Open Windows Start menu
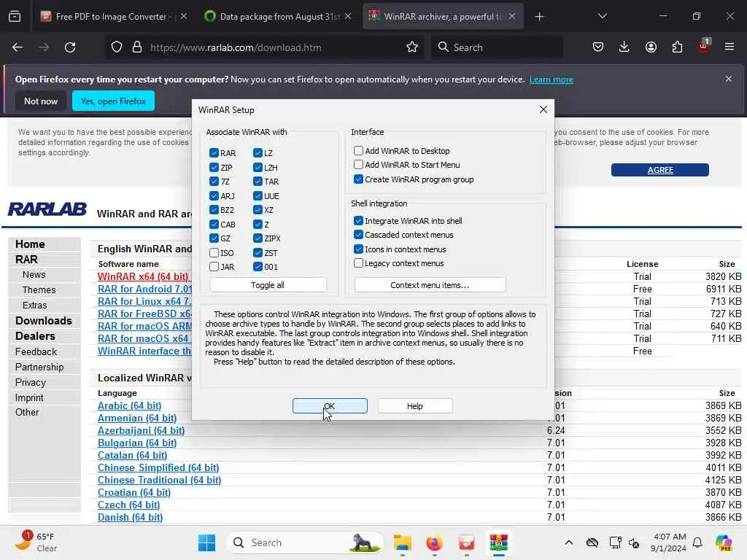The image size is (747, 560). click(206, 542)
